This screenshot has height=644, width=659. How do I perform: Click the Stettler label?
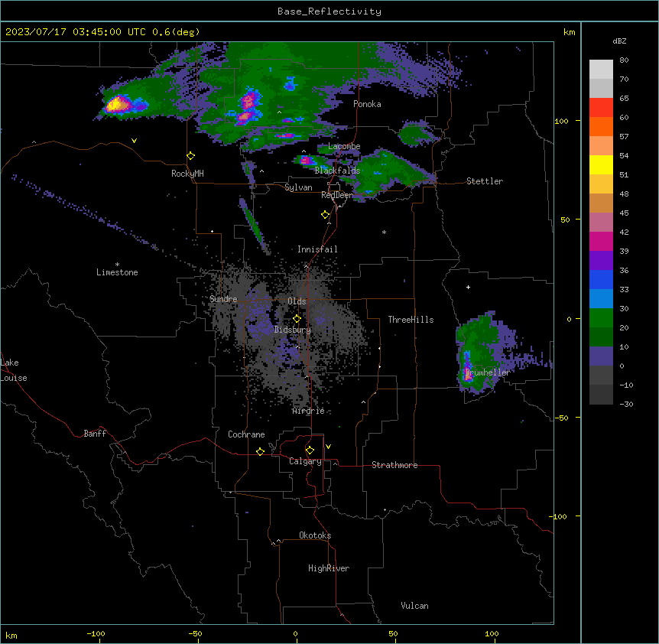[485, 181]
